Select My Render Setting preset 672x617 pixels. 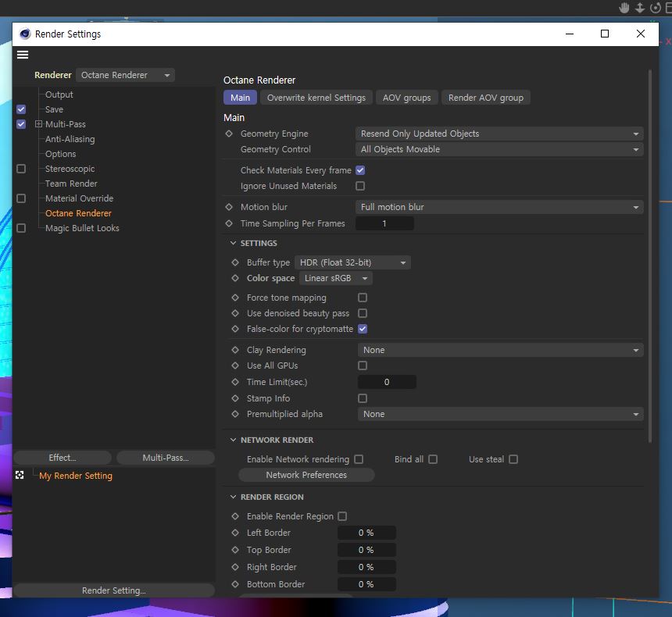(76, 476)
